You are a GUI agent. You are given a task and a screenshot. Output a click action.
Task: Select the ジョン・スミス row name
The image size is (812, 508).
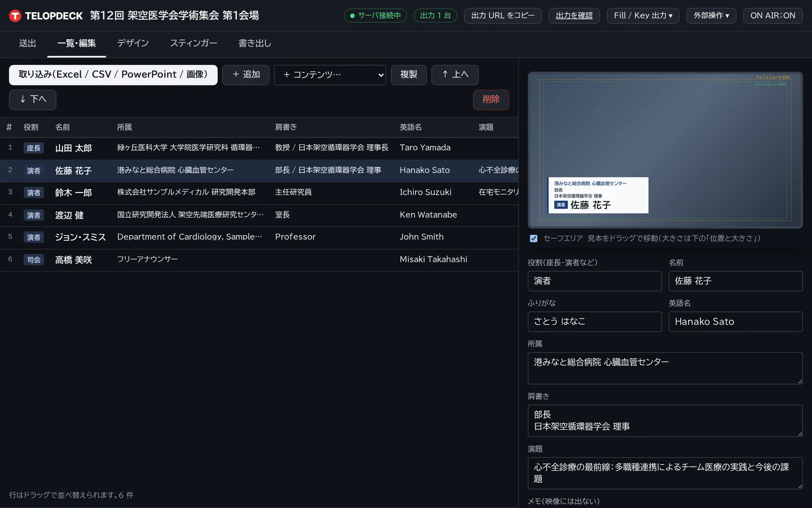pyautogui.click(x=81, y=237)
